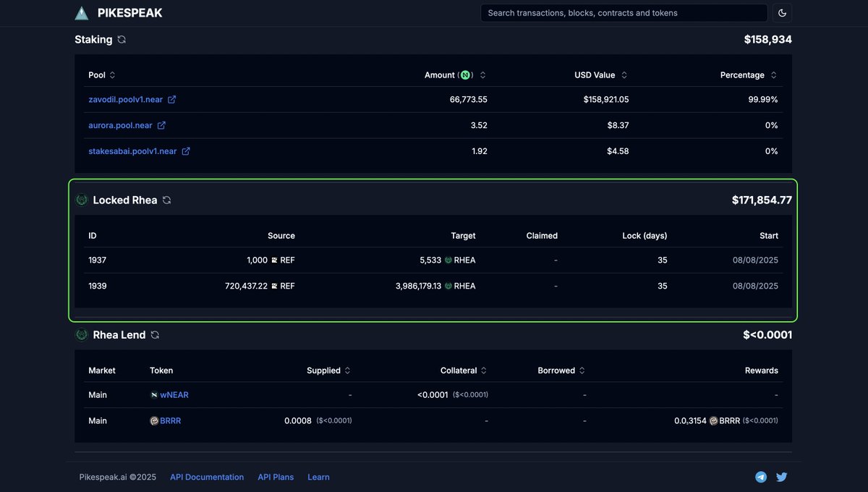The height and width of the screenshot is (492, 868).
Task: Open external link for zavodil.poolv1.near pool
Action: tap(171, 99)
